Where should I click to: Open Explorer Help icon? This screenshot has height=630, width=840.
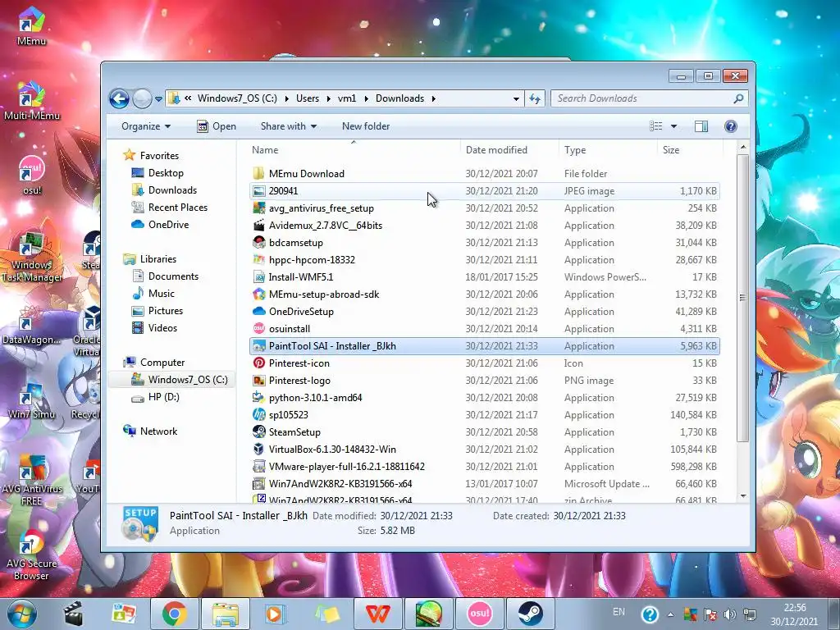click(x=730, y=126)
